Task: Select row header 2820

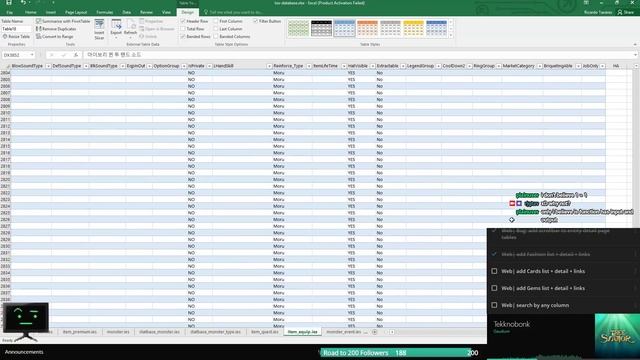Action: (x=5, y=179)
